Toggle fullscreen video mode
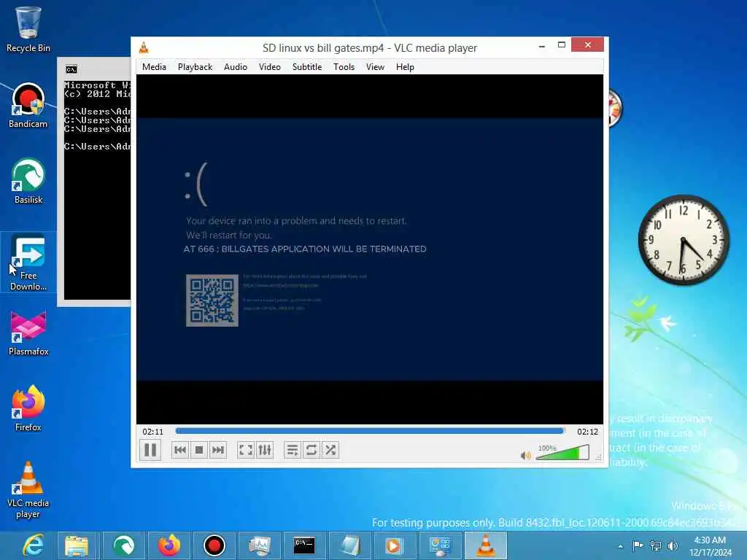Image resolution: width=747 pixels, height=560 pixels. point(246,450)
